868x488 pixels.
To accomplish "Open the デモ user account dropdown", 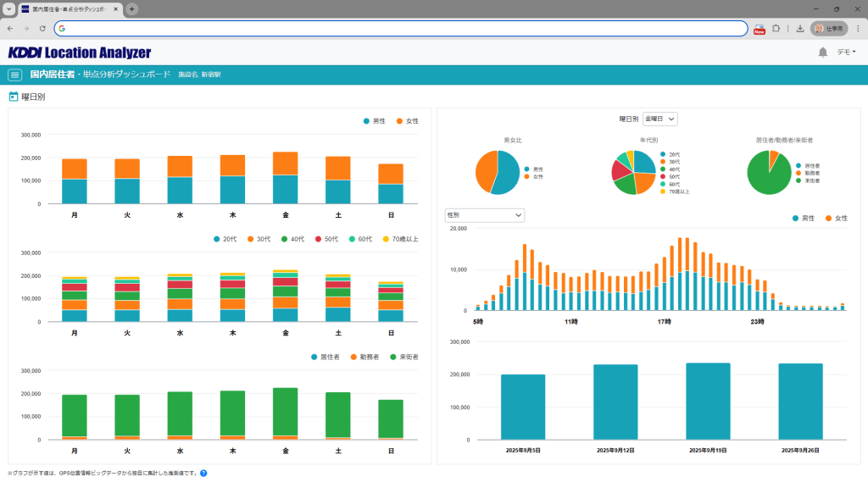I will point(846,53).
